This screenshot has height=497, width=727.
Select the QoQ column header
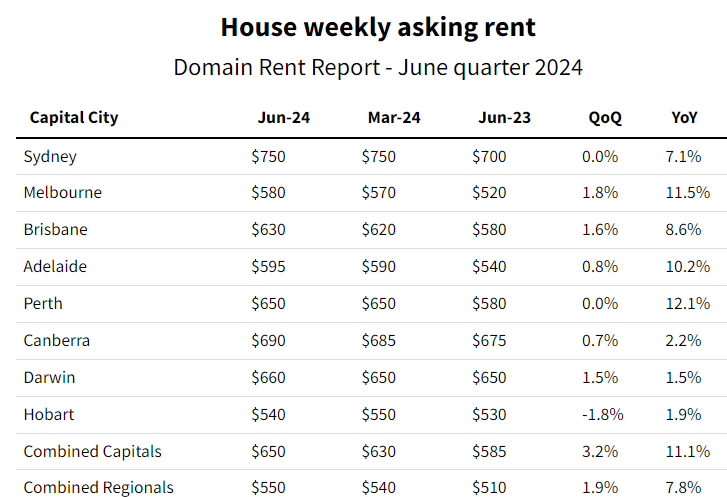click(605, 118)
